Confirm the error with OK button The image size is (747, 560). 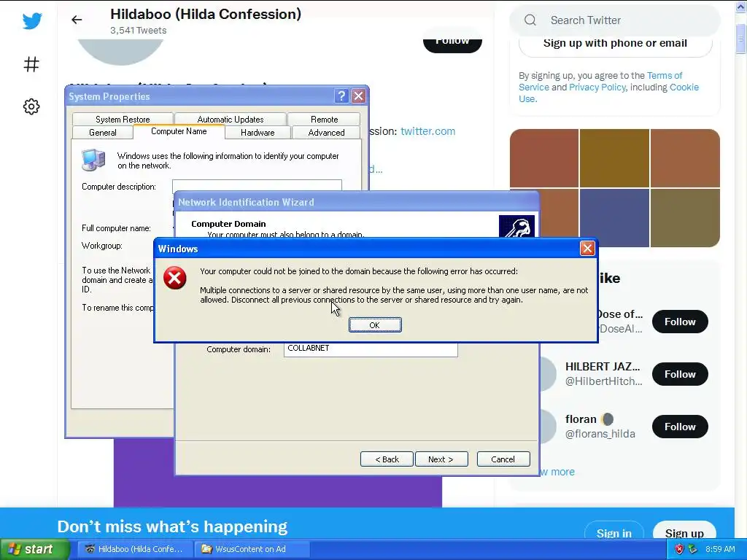375,325
